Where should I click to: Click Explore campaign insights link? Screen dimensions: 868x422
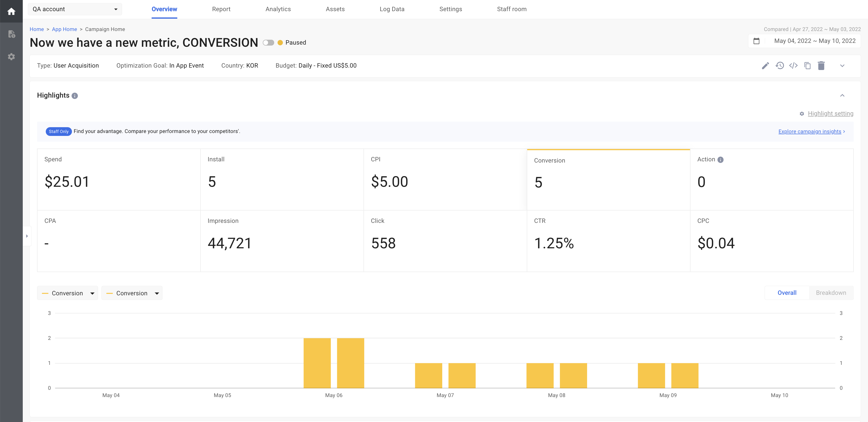(x=810, y=132)
